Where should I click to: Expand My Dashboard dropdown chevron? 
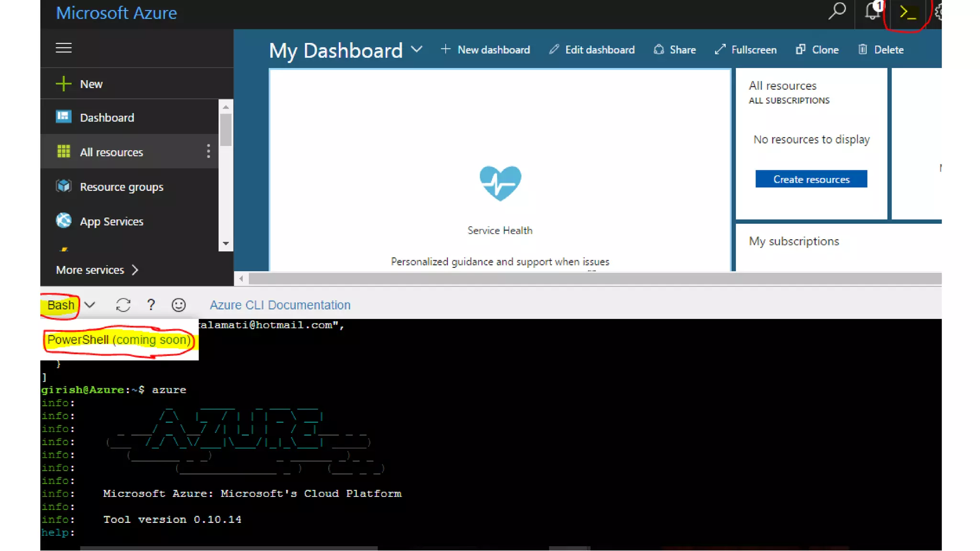coord(417,49)
